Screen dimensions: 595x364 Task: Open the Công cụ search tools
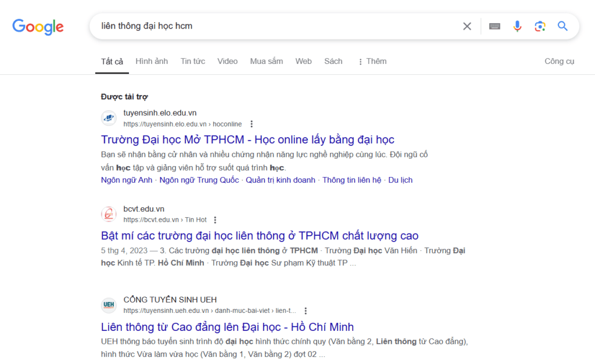pyautogui.click(x=560, y=62)
